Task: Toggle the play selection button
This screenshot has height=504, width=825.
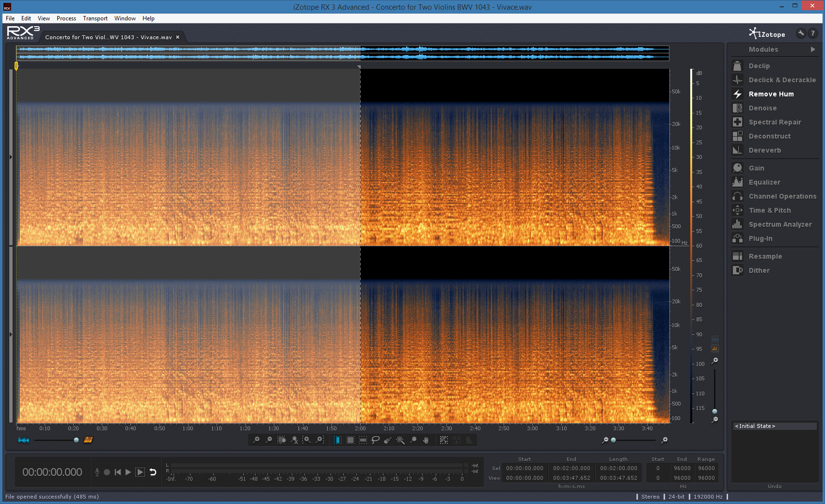Action: coord(140,472)
